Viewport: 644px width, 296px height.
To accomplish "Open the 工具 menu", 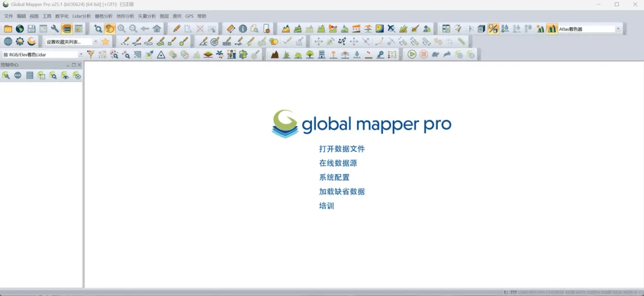I will pos(47,16).
